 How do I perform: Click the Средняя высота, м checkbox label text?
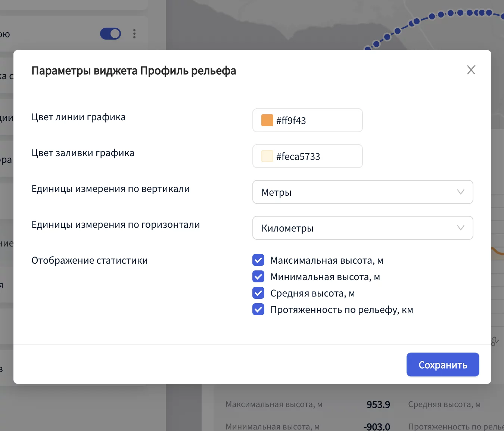click(x=312, y=294)
